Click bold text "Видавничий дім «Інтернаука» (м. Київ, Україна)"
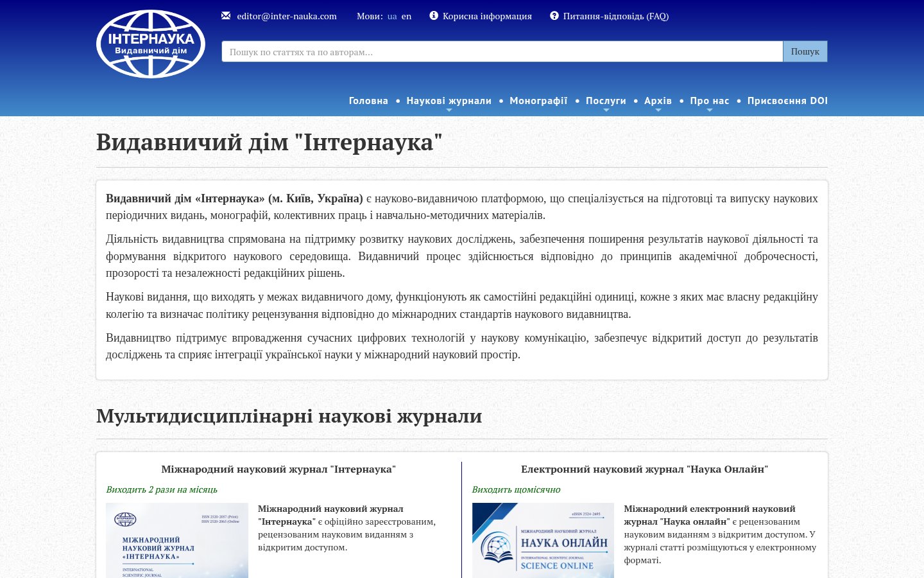This screenshot has width=924, height=578. 234,198
